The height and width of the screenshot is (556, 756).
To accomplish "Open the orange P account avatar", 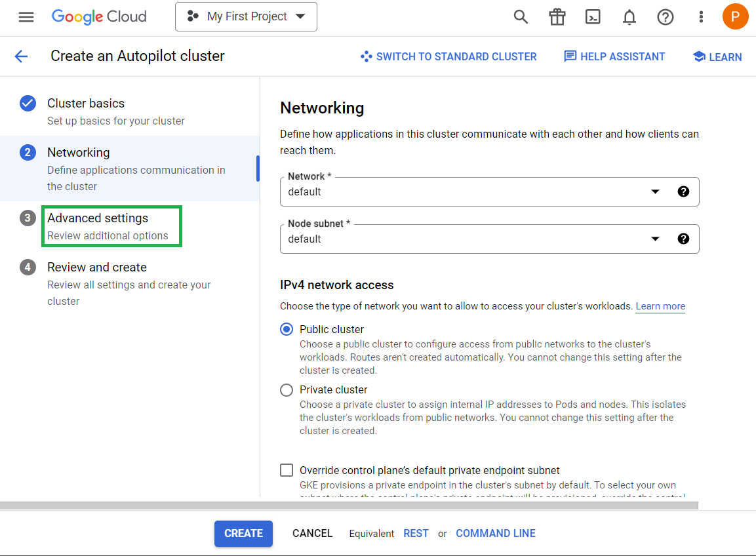I will tap(735, 16).
